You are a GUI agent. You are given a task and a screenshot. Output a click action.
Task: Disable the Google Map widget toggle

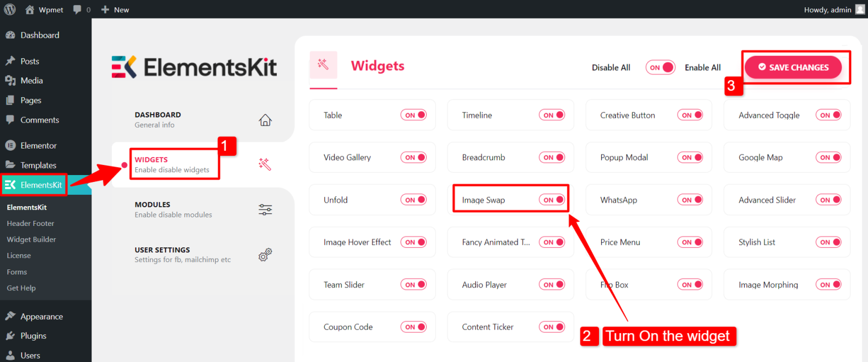828,157
